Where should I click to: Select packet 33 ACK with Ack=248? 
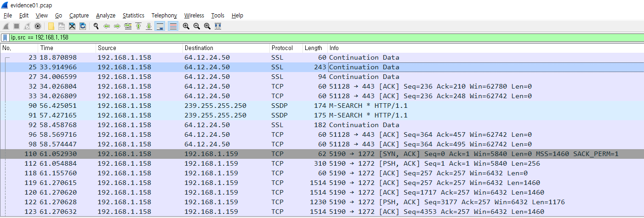click(x=322, y=96)
